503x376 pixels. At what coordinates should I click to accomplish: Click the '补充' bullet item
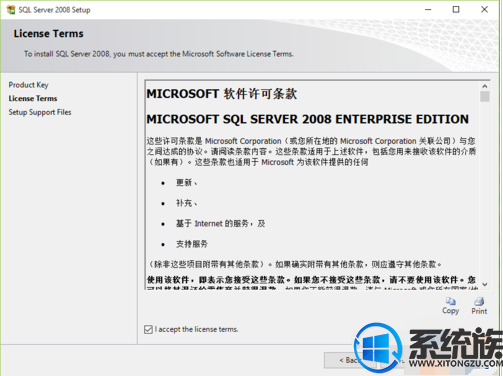pyautogui.click(x=187, y=203)
